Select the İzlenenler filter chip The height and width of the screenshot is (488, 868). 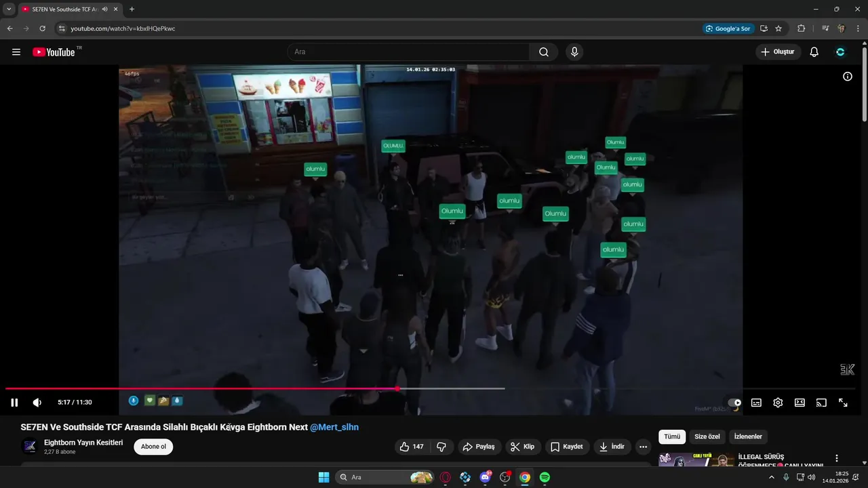tap(748, 436)
